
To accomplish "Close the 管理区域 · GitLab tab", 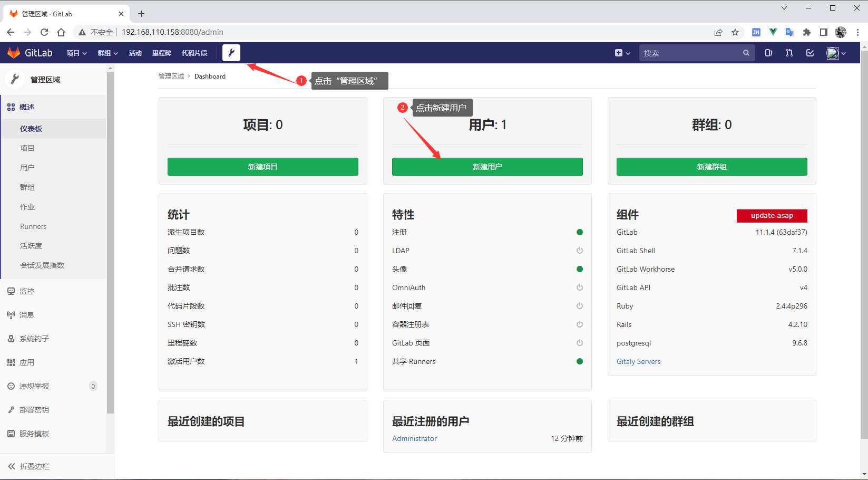I will tap(121, 14).
